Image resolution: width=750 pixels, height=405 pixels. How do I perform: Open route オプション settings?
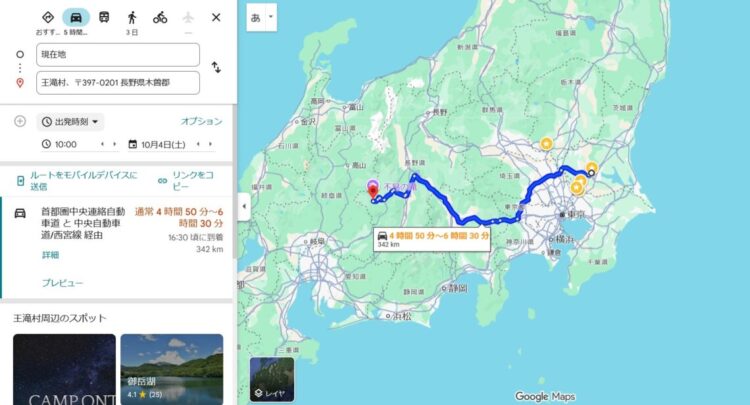click(x=201, y=121)
